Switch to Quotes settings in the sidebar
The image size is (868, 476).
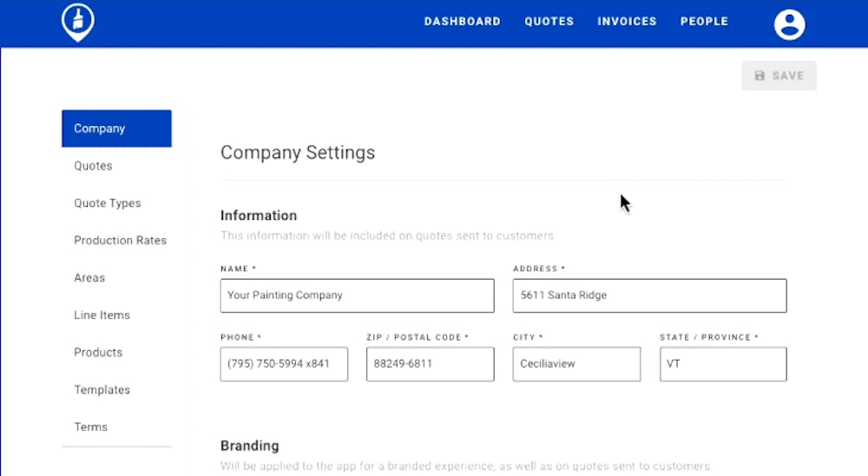(x=94, y=166)
